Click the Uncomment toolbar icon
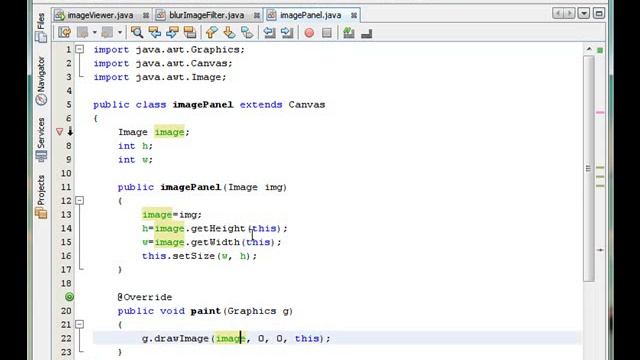This screenshot has height=360, width=640. [x=367, y=33]
